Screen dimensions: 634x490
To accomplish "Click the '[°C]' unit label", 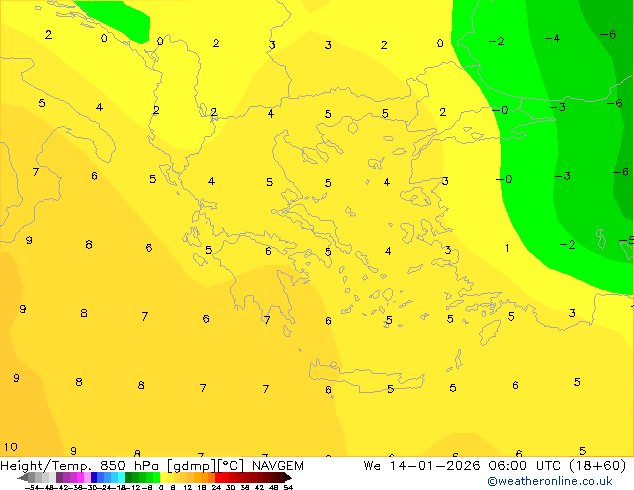I will point(231,466).
